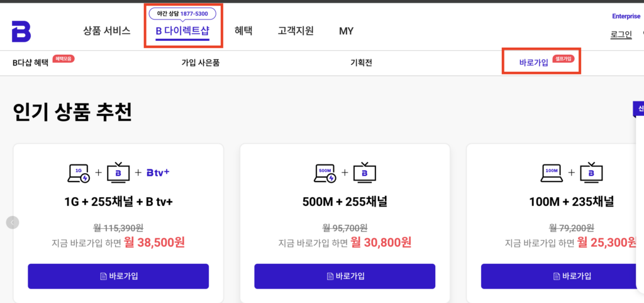Open the MY menu
The image size is (644, 303).
(346, 31)
